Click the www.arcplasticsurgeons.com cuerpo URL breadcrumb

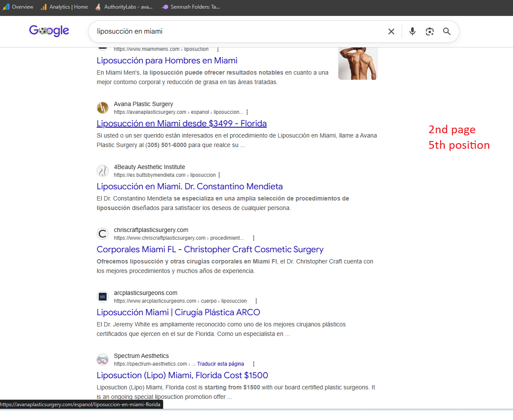tap(180, 301)
